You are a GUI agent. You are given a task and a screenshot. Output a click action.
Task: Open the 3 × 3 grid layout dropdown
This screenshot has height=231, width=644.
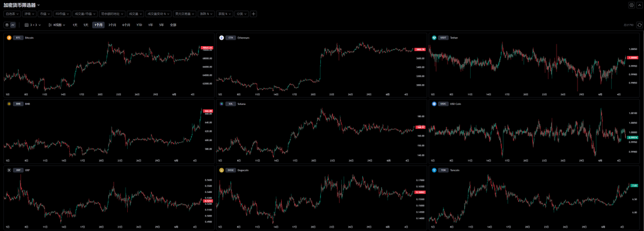33,25
